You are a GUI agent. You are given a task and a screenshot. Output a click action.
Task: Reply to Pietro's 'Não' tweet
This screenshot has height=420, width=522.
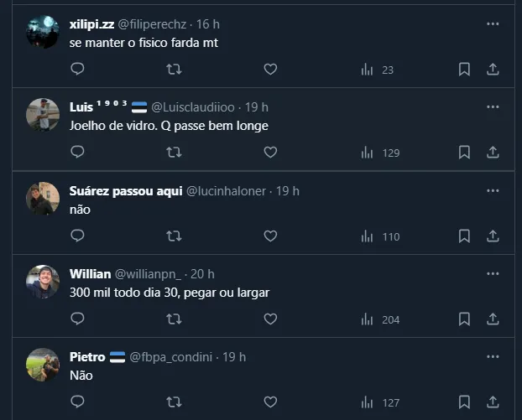[x=77, y=402]
